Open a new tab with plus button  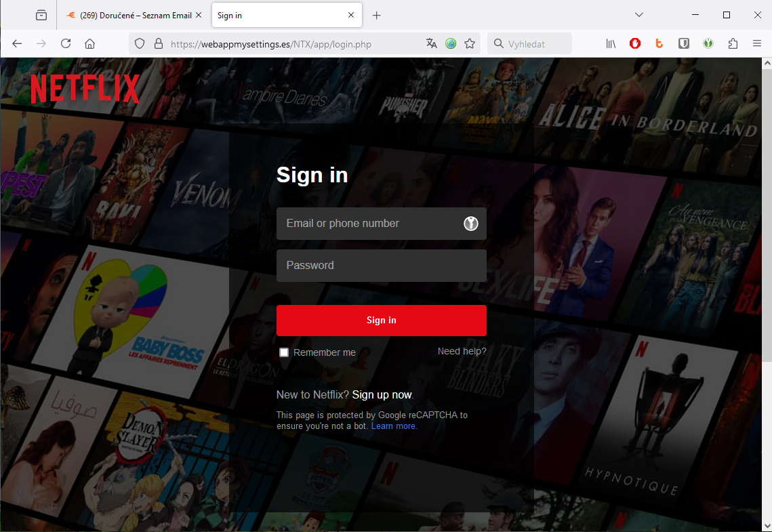(377, 16)
